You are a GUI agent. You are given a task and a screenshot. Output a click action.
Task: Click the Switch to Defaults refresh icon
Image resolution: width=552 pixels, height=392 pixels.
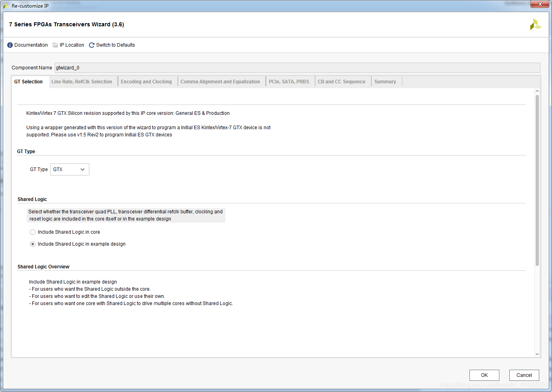(x=92, y=45)
